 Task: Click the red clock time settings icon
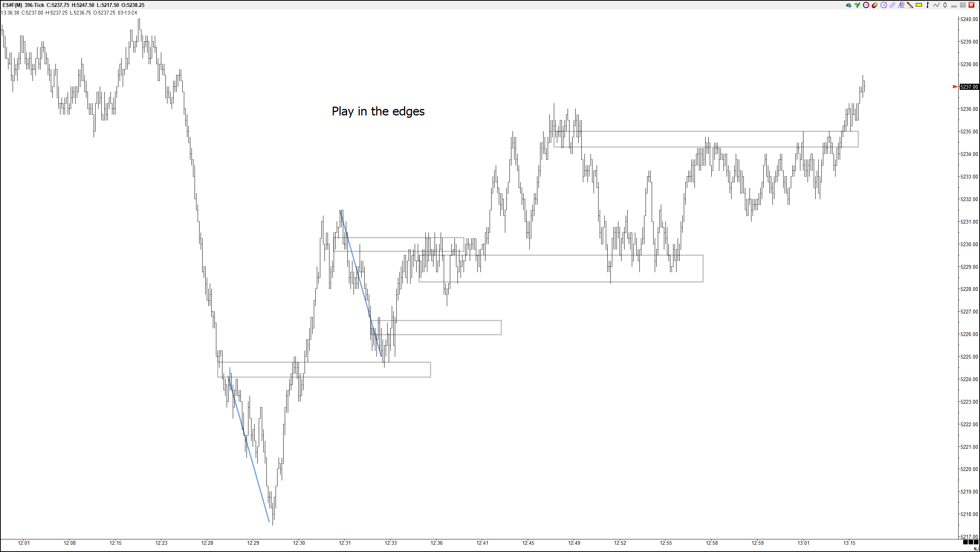click(866, 5)
